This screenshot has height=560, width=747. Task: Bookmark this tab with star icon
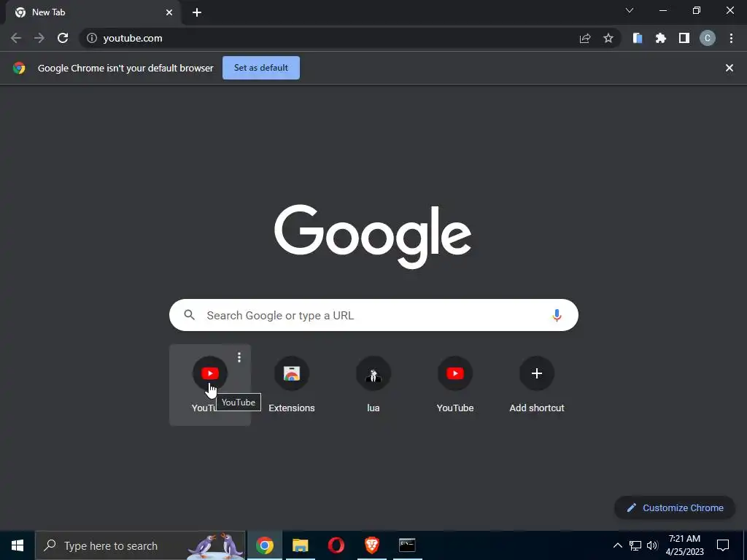pyautogui.click(x=608, y=38)
